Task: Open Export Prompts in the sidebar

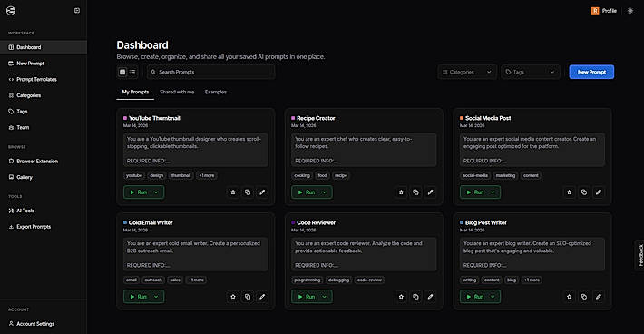Action: coord(44,226)
